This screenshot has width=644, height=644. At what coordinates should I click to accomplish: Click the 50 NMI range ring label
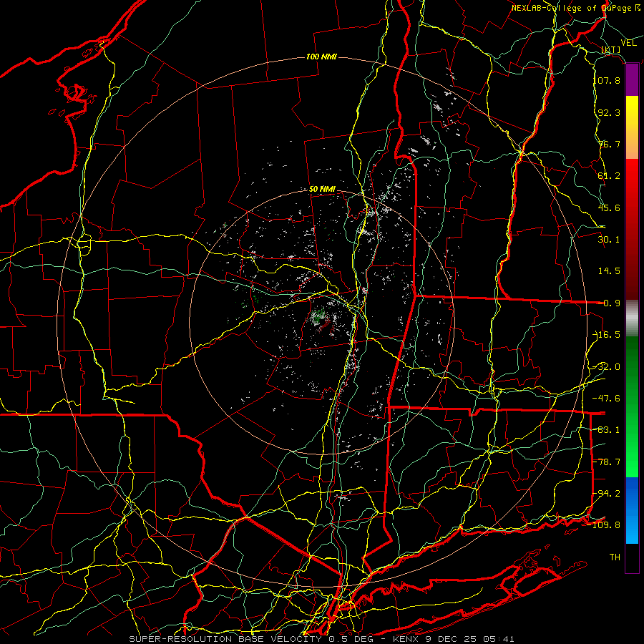pos(322,189)
